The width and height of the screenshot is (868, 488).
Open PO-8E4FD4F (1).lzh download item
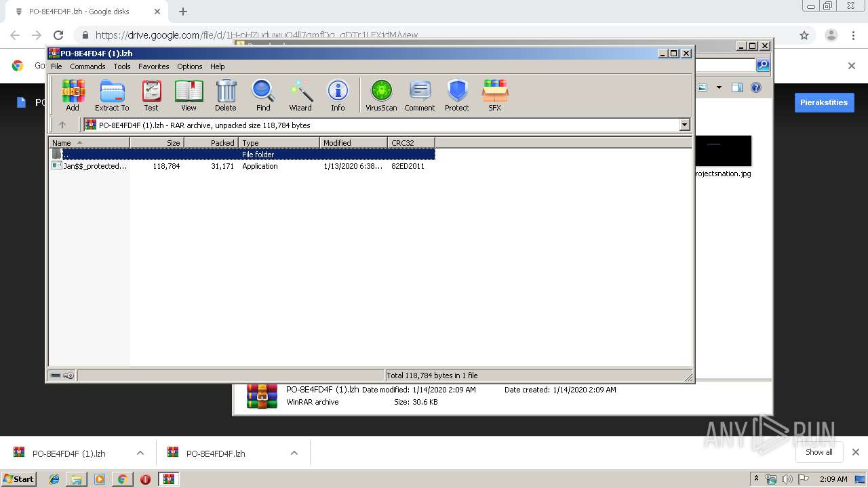point(68,453)
